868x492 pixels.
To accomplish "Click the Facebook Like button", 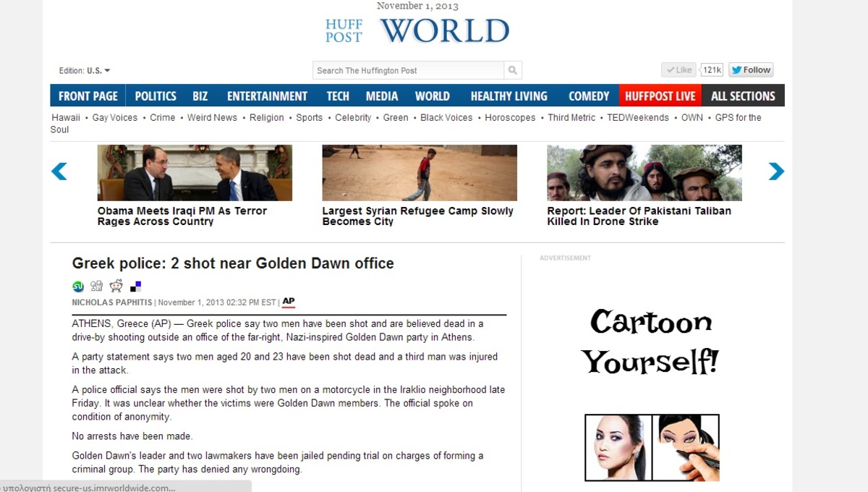I will 678,70.
